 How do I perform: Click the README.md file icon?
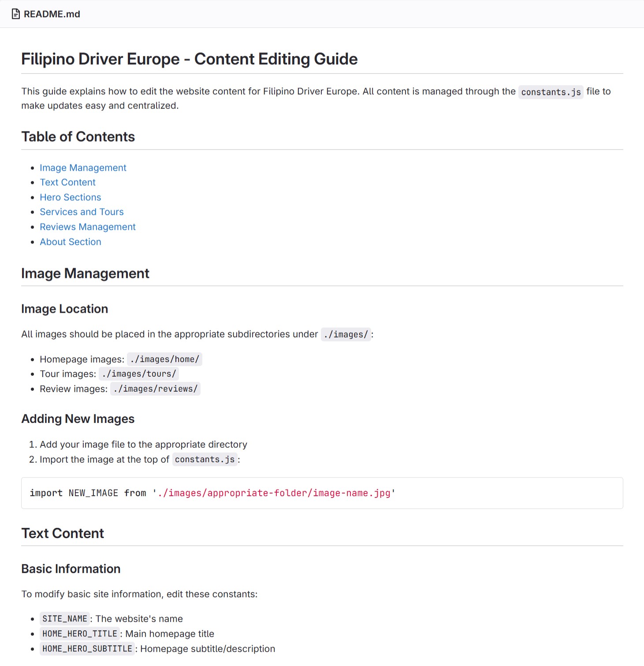(x=16, y=14)
